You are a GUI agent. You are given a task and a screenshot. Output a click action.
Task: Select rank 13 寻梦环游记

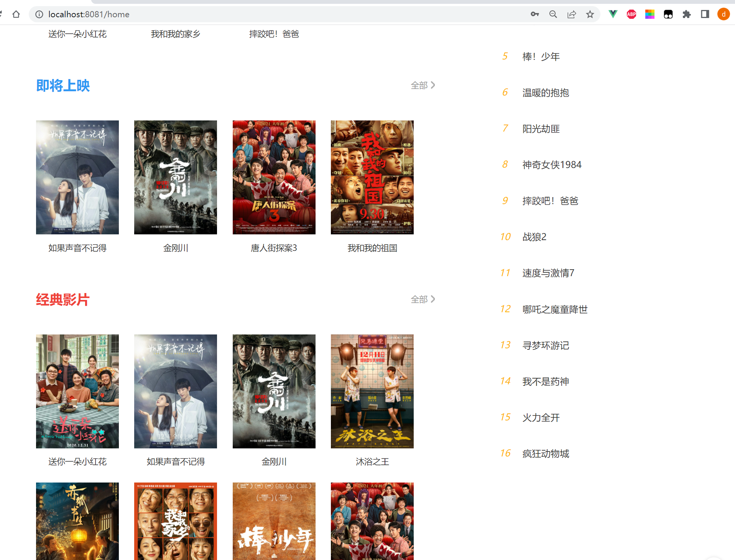(x=546, y=346)
